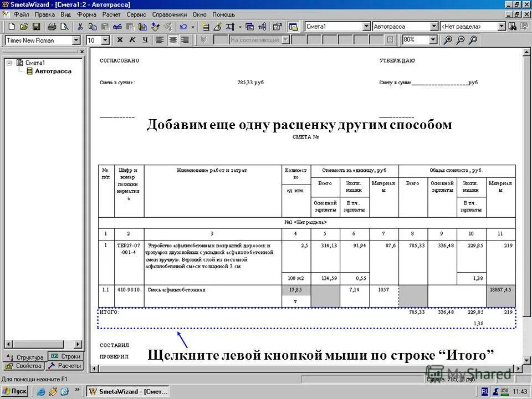Click the properties icon with a house
Screen dimensions: 532x399
pyautogui.click(x=277, y=27)
